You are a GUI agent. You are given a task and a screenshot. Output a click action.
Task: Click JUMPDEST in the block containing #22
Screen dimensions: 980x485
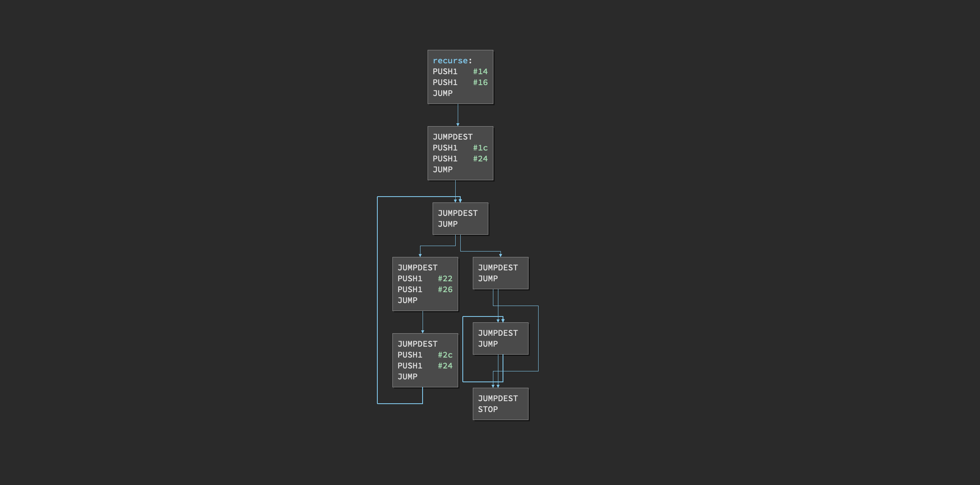(417, 268)
